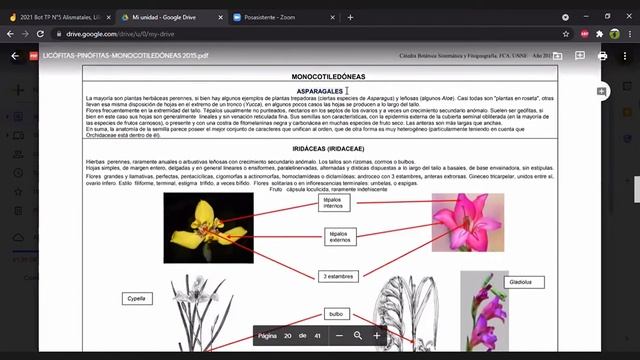Screen dimensions: 640x360
Task: Open the red ABP extension icon
Action: click(x=584, y=34)
